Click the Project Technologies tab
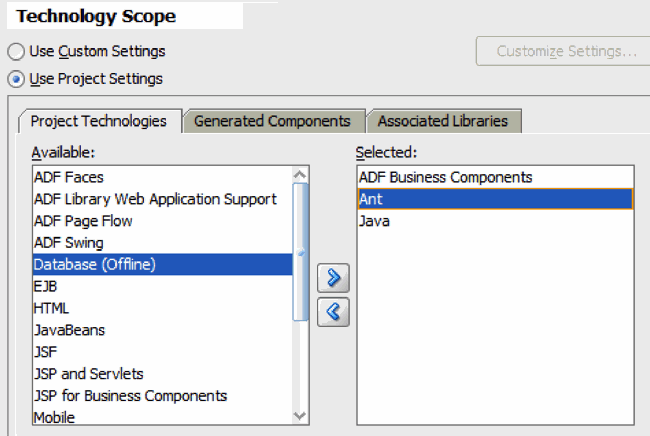This screenshot has width=650, height=436. [x=98, y=121]
